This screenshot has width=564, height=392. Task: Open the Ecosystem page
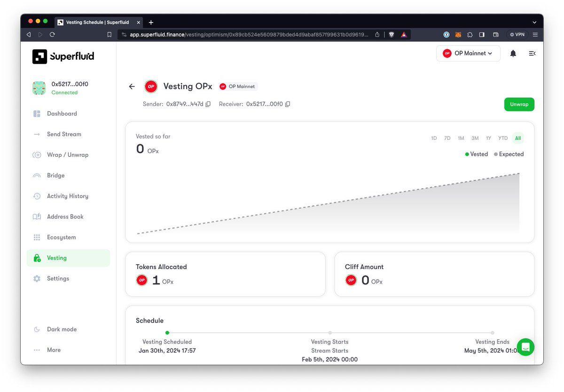click(x=68, y=238)
